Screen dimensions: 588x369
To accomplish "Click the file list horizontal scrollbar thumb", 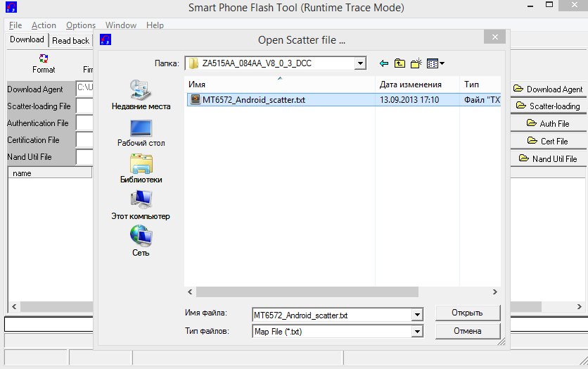I will (307, 292).
